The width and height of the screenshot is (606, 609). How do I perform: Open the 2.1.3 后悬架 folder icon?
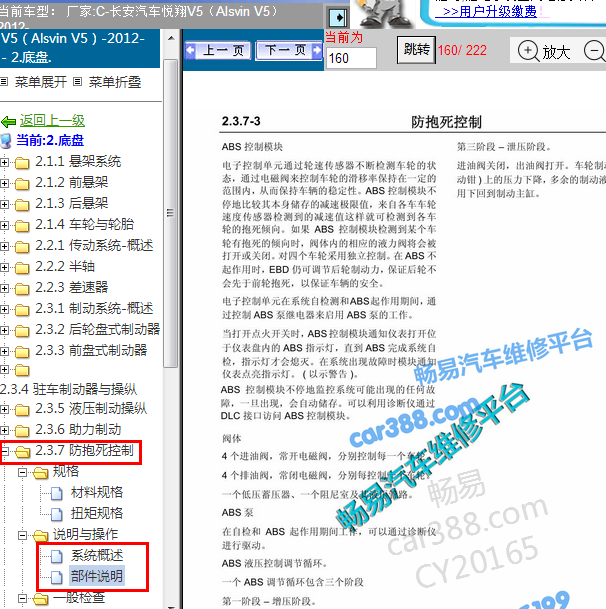point(22,205)
